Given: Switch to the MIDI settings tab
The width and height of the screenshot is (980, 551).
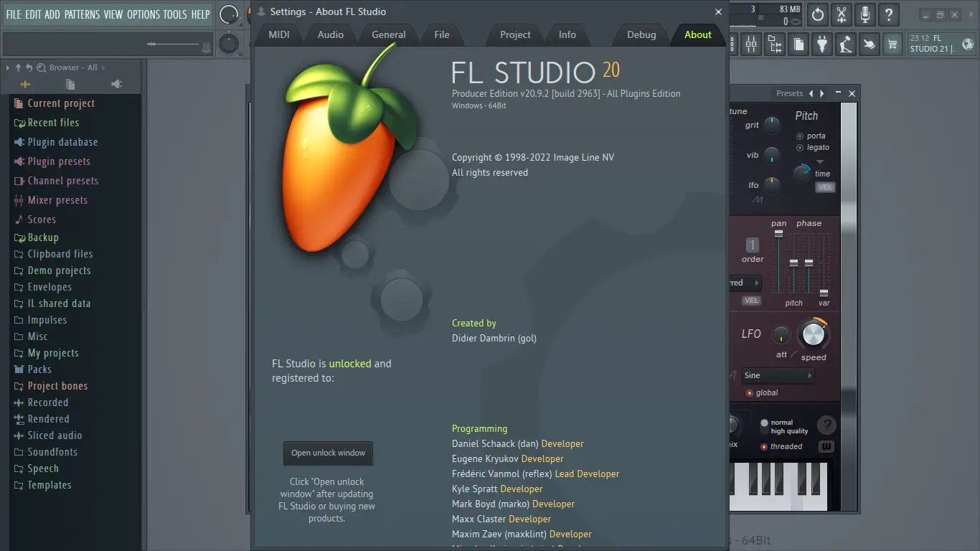Looking at the screenshot, I should [279, 34].
